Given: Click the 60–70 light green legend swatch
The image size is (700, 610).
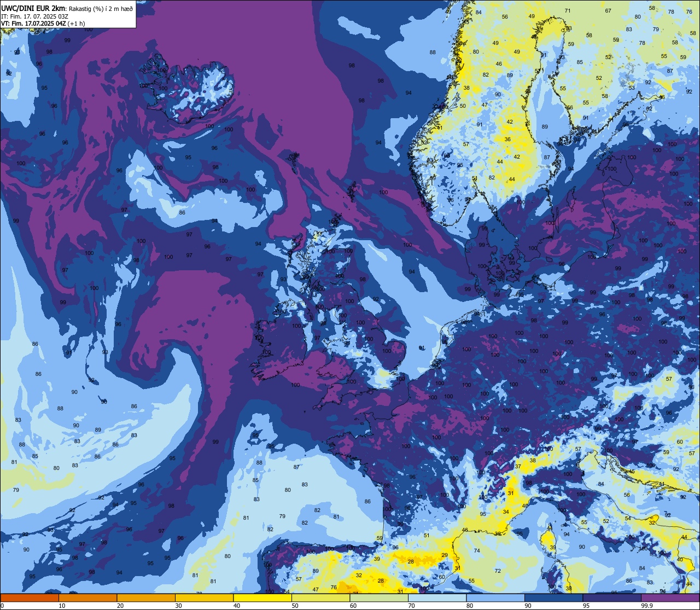Looking at the screenshot, I should point(379,598).
